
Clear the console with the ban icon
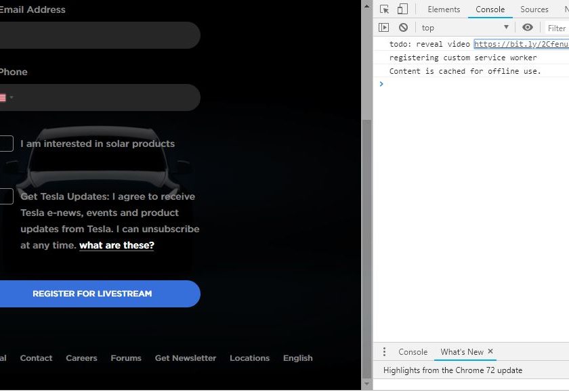point(403,28)
